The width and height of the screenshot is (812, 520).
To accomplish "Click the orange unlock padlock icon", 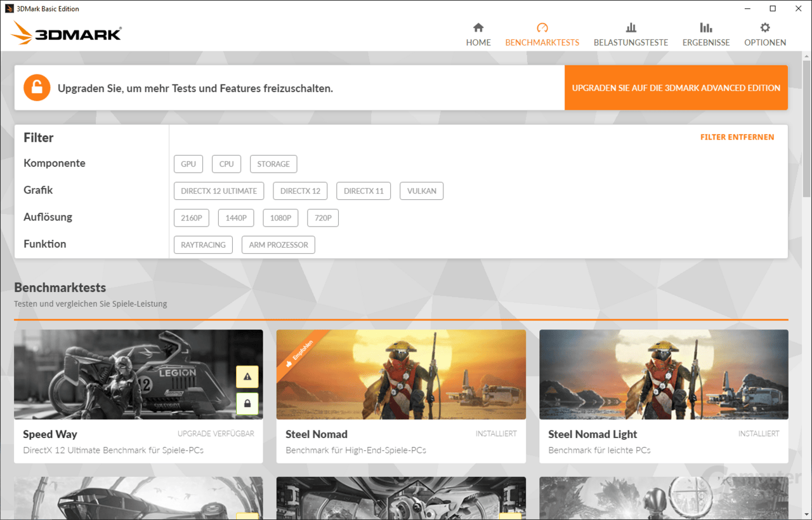I will click(x=37, y=88).
